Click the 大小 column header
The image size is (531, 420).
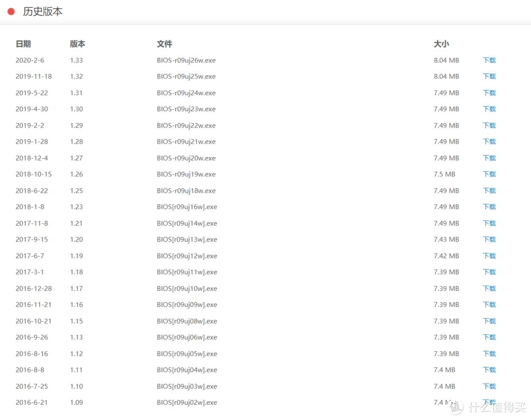point(441,44)
